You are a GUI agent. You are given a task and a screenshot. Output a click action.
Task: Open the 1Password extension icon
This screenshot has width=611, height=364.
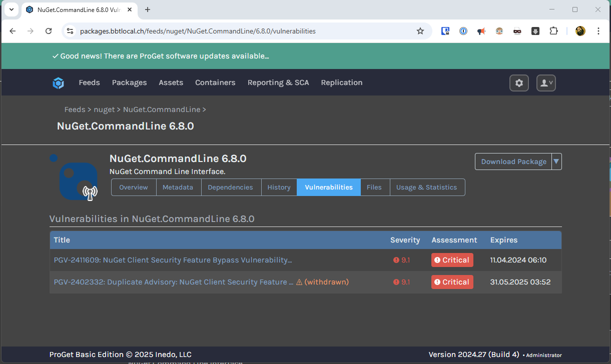click(463, 31)
